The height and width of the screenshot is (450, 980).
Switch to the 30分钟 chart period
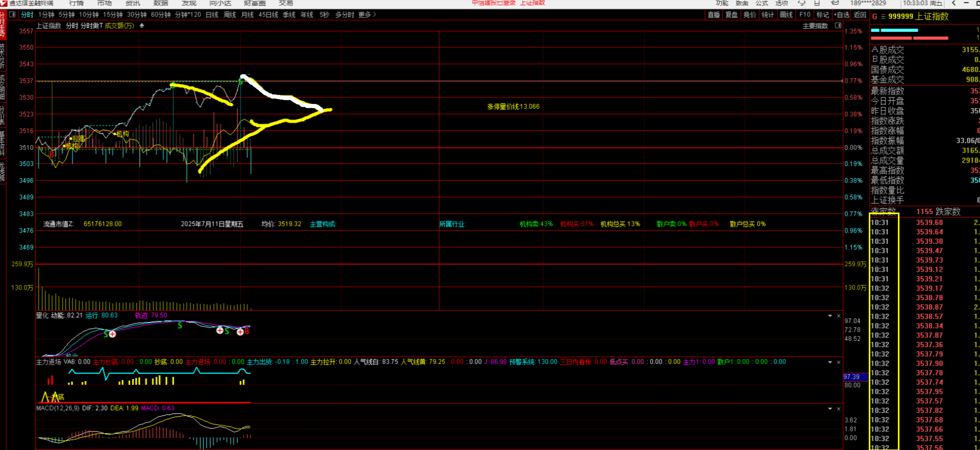137,15
